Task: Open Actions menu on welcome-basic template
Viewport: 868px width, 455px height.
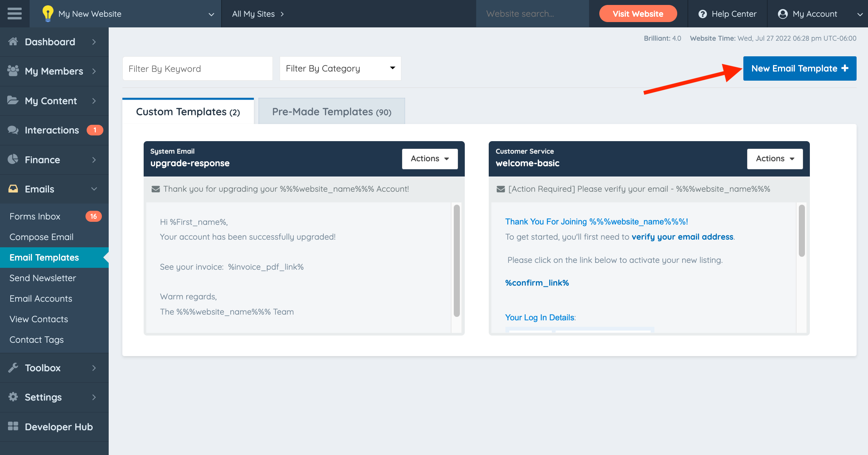Action: (775, 159)
